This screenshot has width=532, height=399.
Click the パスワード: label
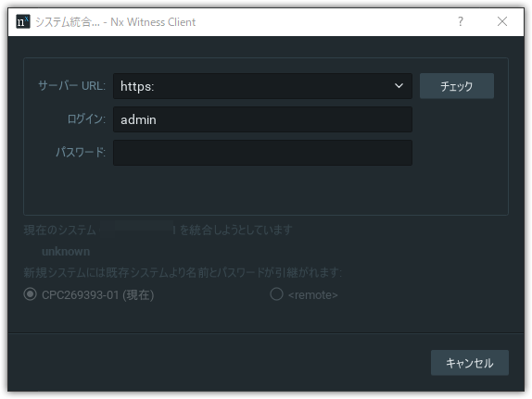(81, 152)
